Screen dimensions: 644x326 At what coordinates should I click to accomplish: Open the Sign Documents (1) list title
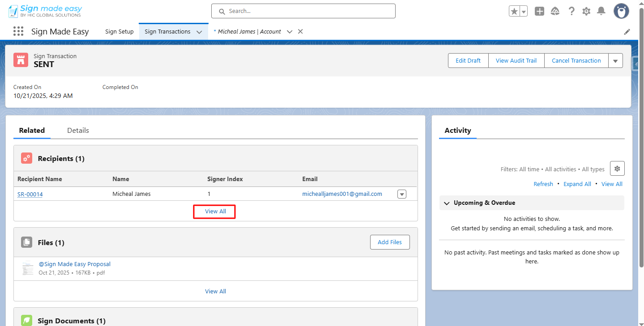click(x=72, y=321)
